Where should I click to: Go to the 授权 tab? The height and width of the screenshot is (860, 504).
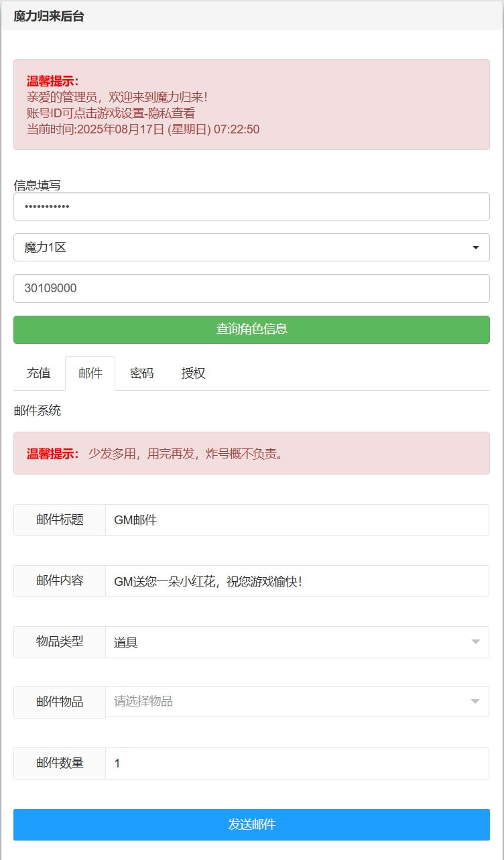click(193, 373)
